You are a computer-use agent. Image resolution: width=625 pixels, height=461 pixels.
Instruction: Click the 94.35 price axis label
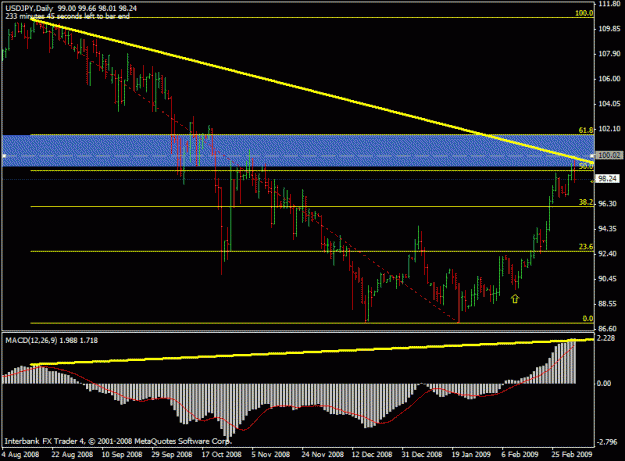point(607,229)
